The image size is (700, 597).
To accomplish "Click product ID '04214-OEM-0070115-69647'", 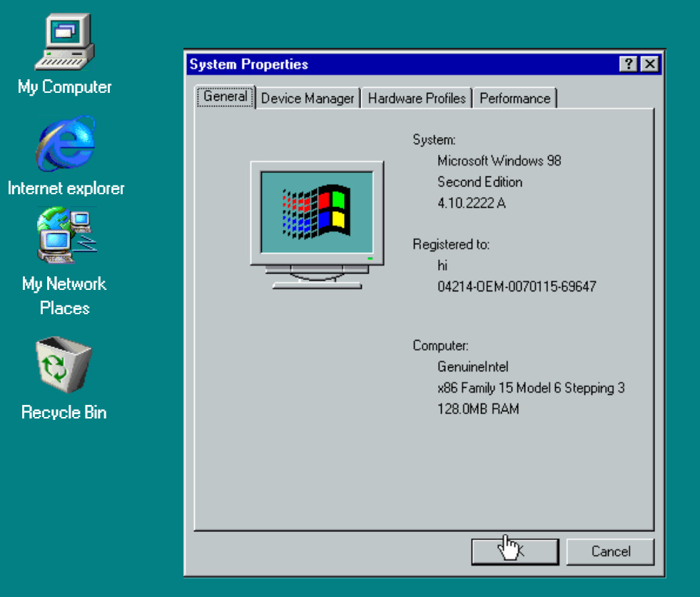I will [517, 286].
